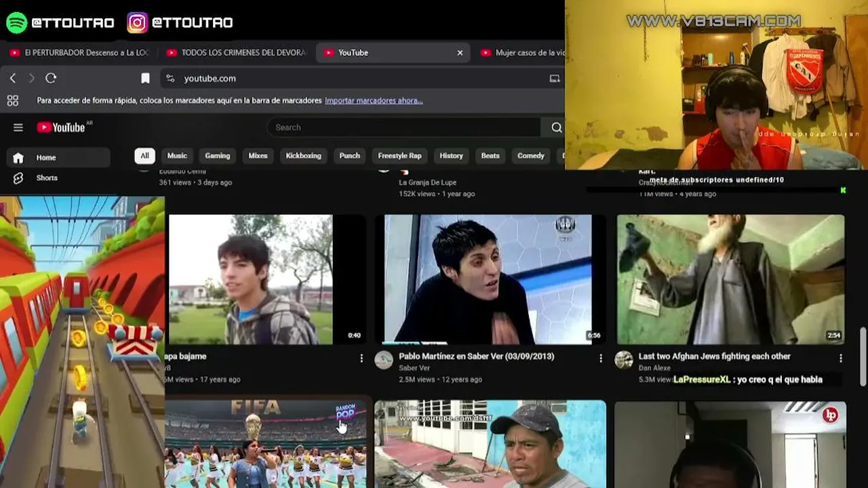Click the cast icon in the address bar

click(x=554, y=79)
